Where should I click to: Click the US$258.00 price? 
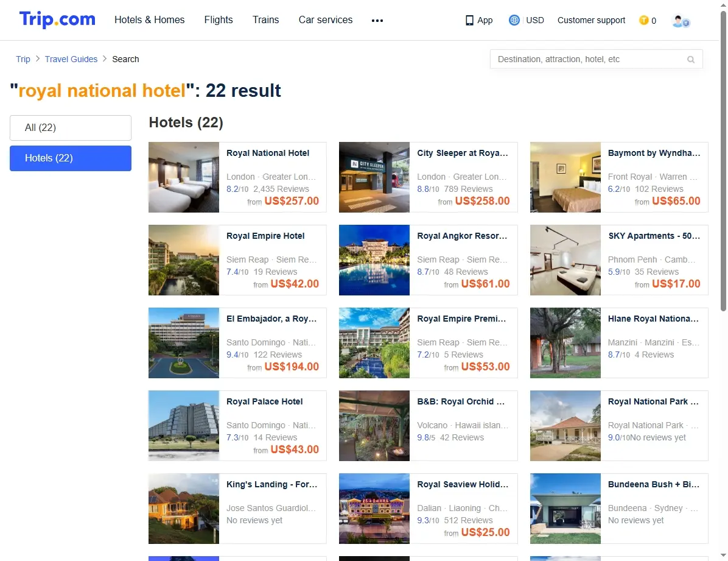(x=483, y=201)
